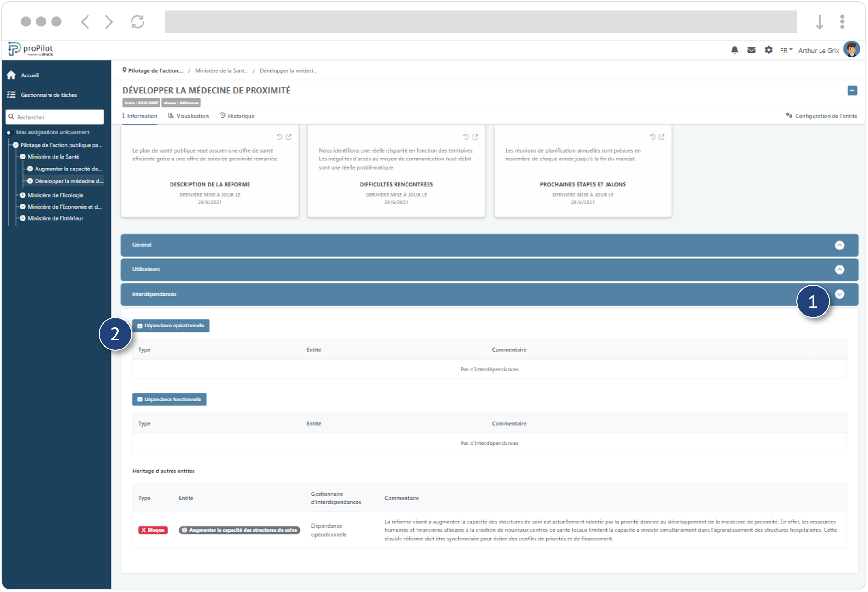Viewport: 868px width, 592px height.
Task: Click the notifications bell icon
Action: tap(734, 50)
